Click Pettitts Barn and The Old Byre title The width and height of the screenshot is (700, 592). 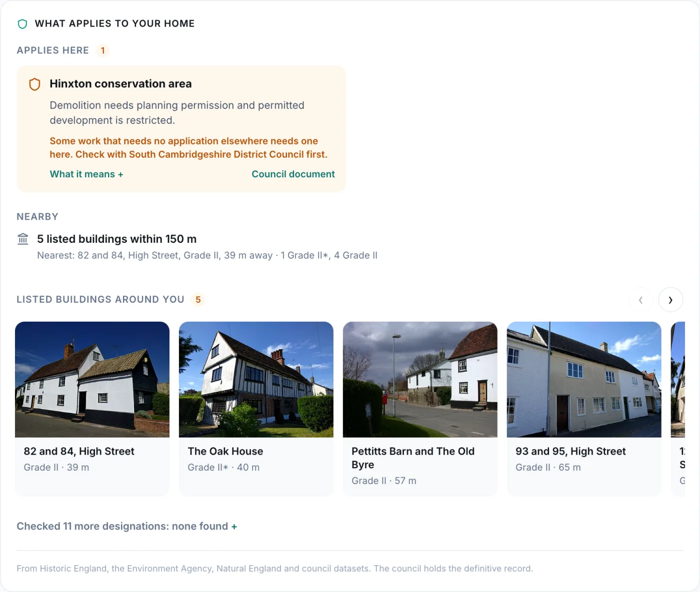(x=413, y=458)
